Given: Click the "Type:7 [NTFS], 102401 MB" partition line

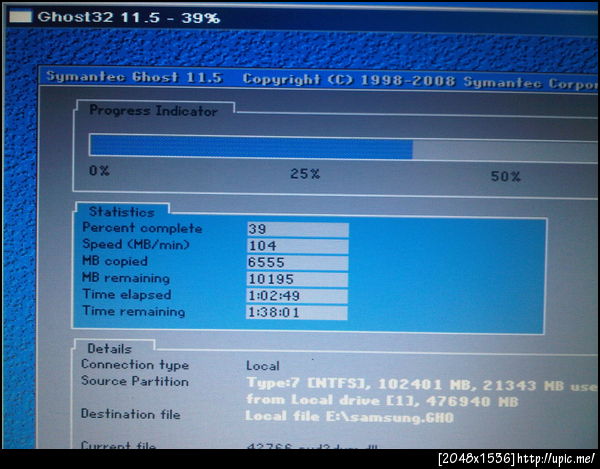Looking at the screenshot, I should pos(422,384).
